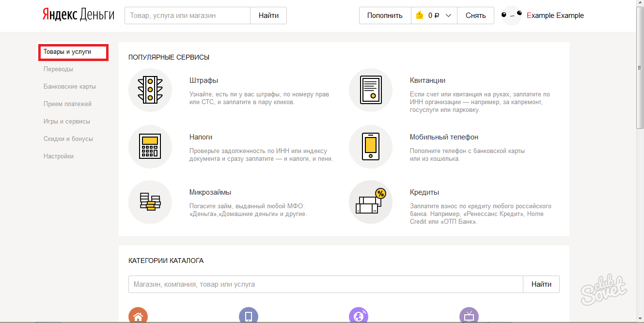Focus the top search input field

188,15
